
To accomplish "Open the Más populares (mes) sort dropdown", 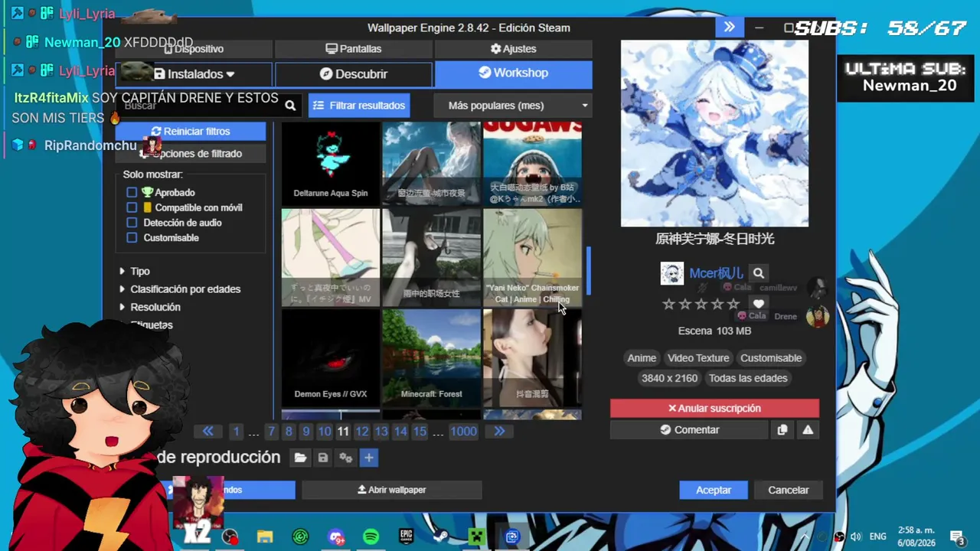I will coord(513,106).
